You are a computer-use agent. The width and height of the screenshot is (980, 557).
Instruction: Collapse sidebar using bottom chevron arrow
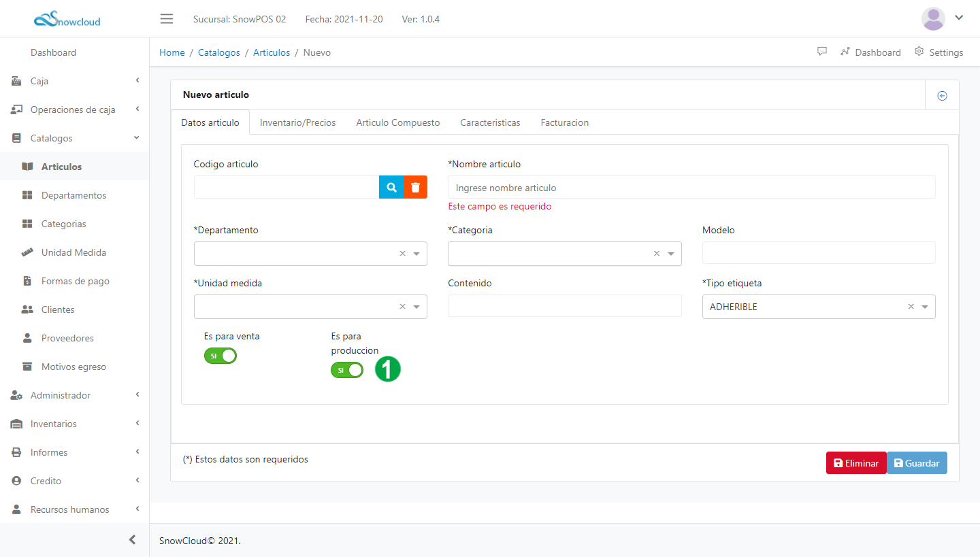coord(133,540)
